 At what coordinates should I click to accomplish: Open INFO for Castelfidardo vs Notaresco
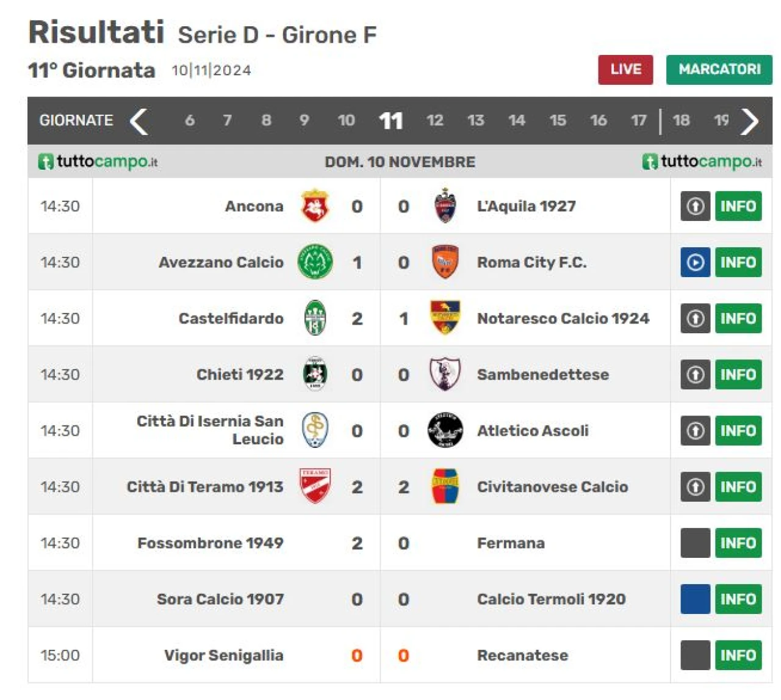(738, 319)
